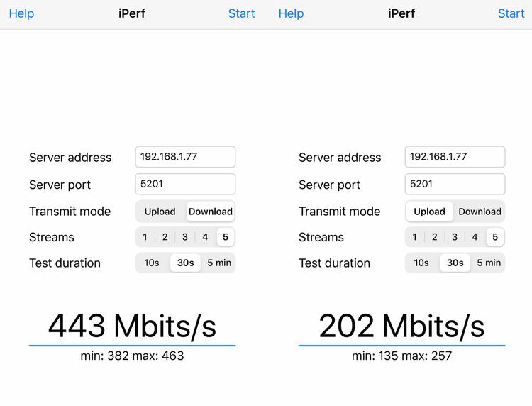Choose 5 min duration in 202 Mbits/s panel
This screenshot has width=532, height=406.
click(489, 263)
